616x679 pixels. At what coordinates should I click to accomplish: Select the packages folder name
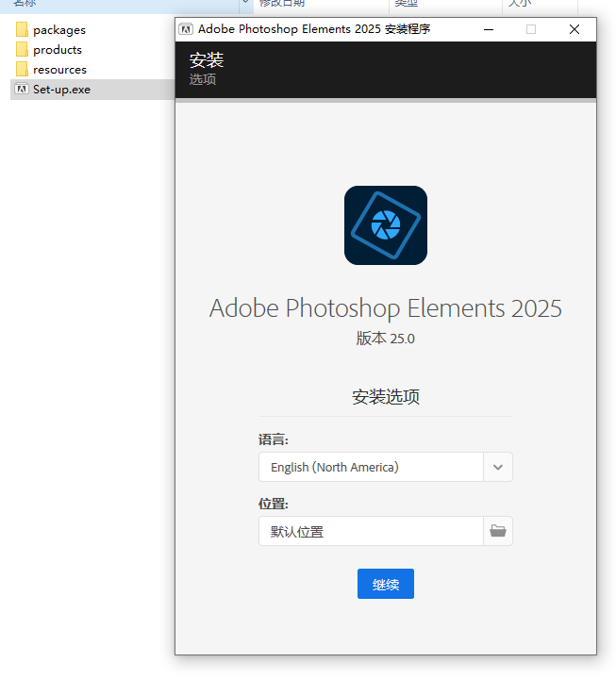coord(59,30)
